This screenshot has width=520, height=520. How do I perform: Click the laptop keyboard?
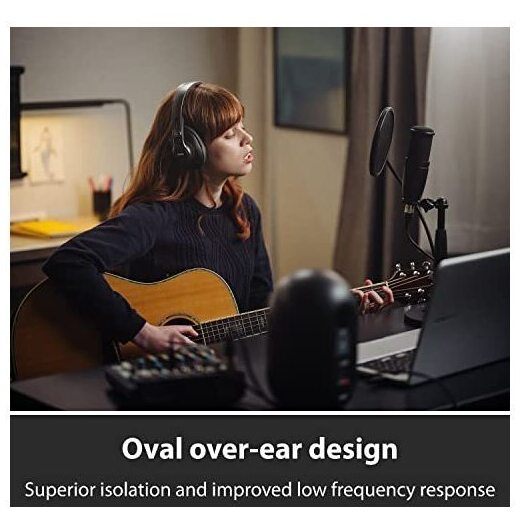pos(389,364)
